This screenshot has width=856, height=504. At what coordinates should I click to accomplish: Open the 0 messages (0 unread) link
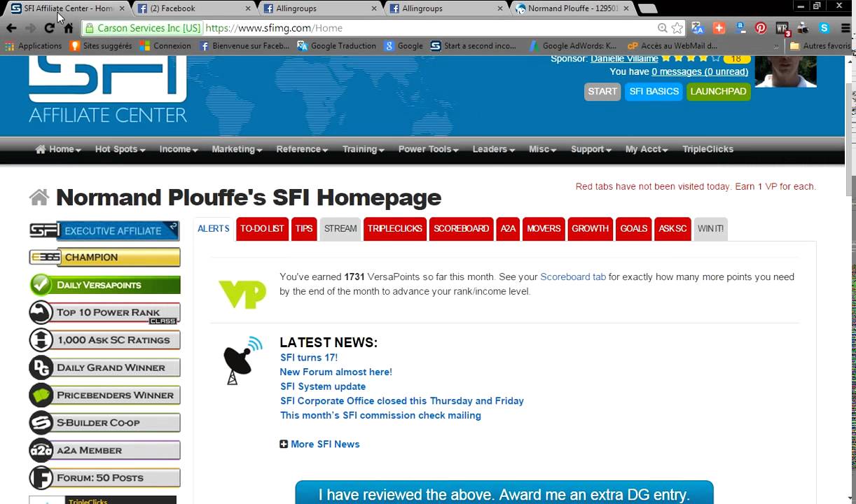pyautogui.click(x=700, y=71)
